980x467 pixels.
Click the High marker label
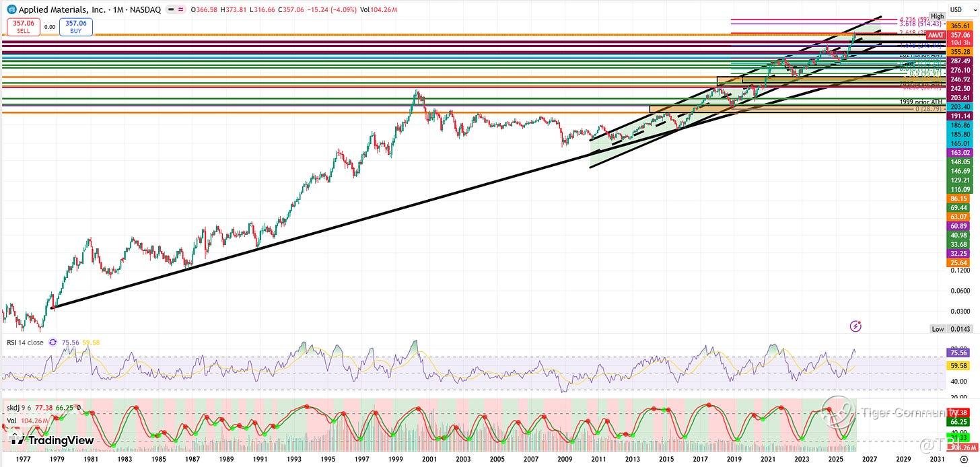[x=938, y=15]
